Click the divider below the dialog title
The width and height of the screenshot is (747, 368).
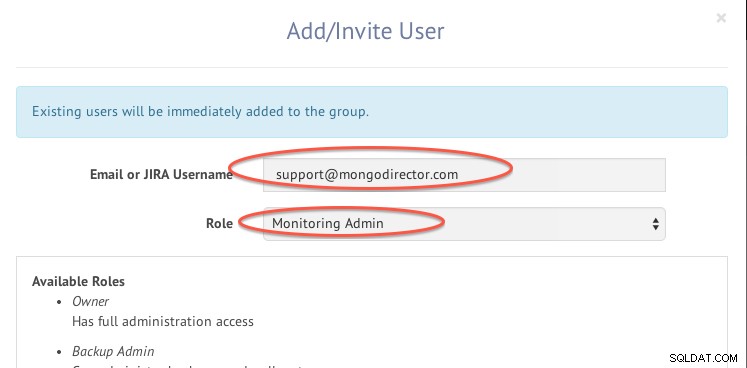coord(372,67)
